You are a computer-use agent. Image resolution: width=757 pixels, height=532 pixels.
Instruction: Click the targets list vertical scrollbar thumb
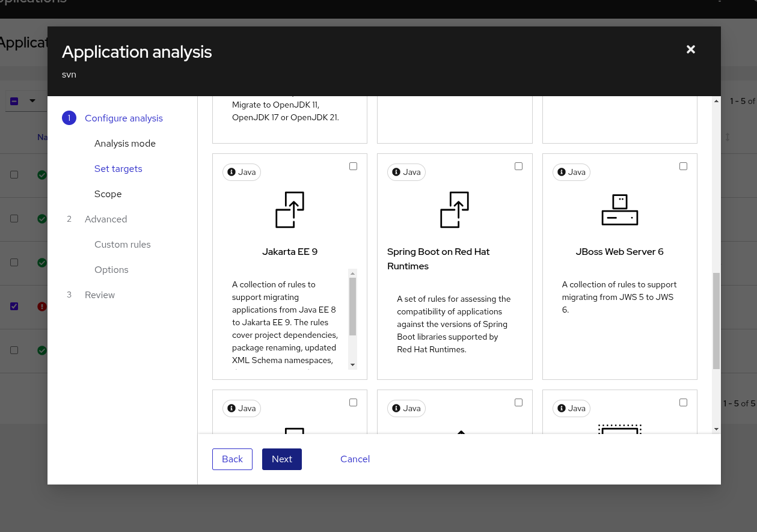716,320
